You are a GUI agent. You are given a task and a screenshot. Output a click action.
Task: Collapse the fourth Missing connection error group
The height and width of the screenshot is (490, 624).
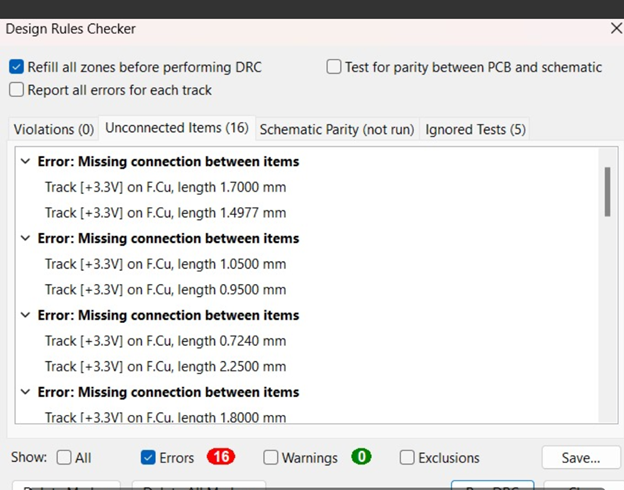(25, 392)
